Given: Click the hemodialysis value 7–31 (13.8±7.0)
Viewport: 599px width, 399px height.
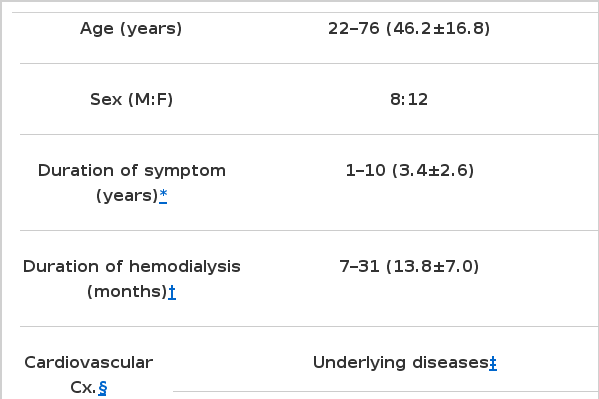Looking at the screenshot, I should point(409,266).
